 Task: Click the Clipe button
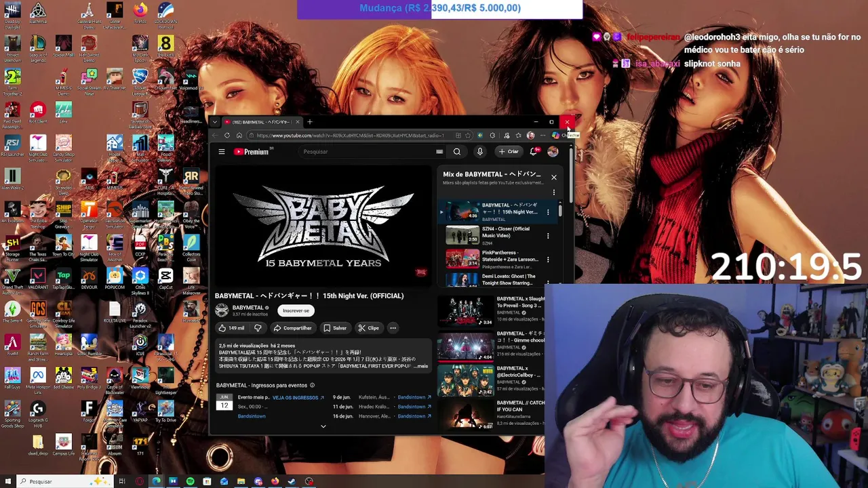click(x=369, y=328)
